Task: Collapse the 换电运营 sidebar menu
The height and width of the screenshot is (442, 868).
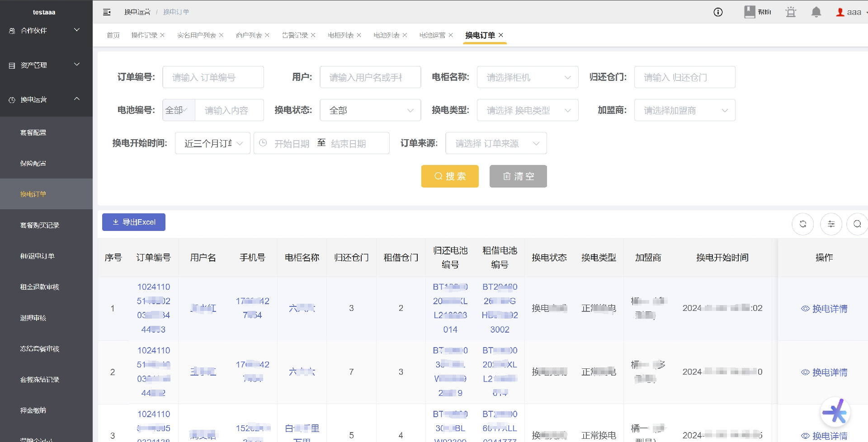Action: 46,99
